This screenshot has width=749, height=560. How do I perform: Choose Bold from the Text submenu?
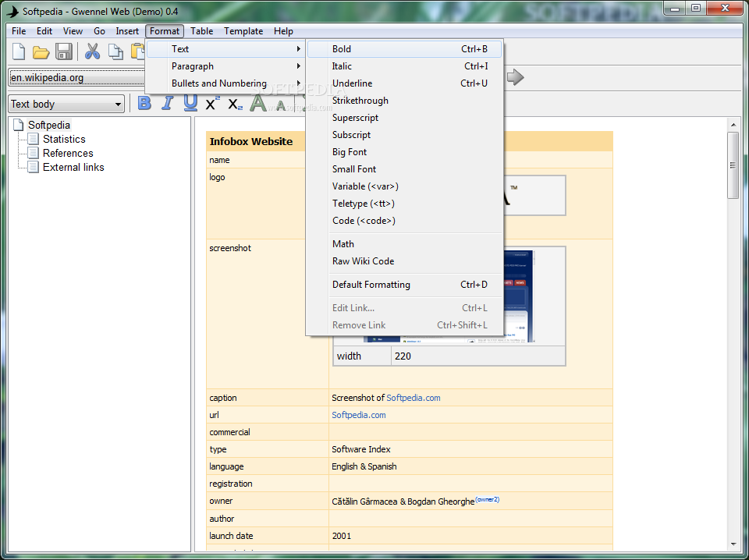tap(405, 48)
